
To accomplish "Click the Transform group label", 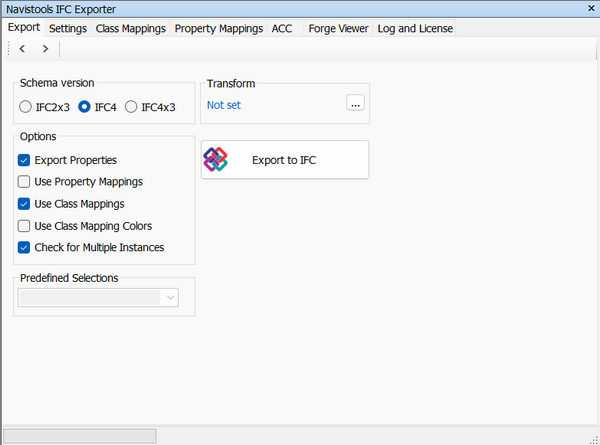I will pyautogui.click(x=231, y=83).
